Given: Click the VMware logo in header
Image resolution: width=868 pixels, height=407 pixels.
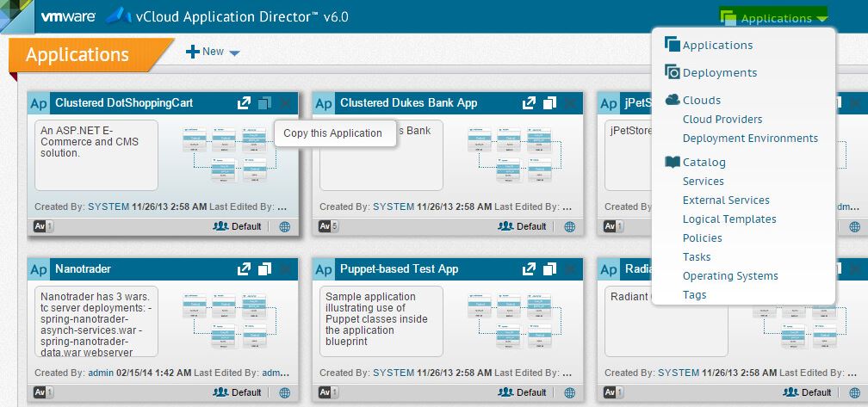Looking at the screenshot, I should click(68, 16).
